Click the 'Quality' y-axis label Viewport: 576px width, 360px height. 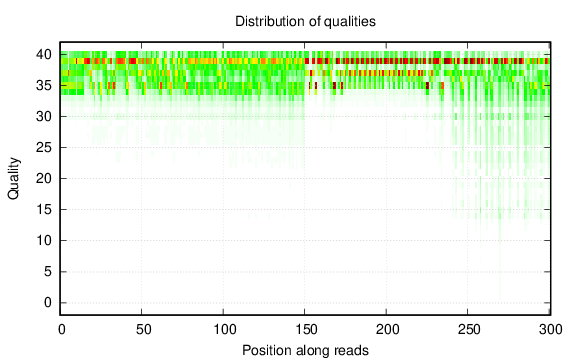pyautogui.click(x=13, y=179)
